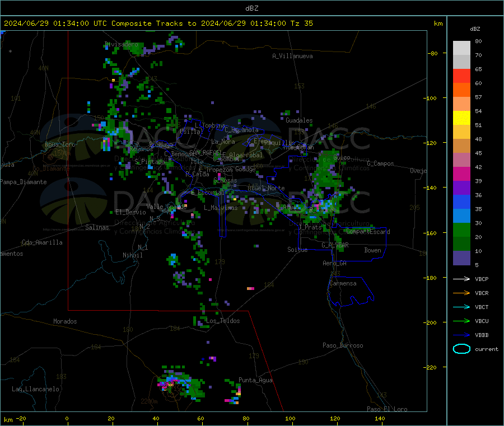
Task: Click the blue VBBB arrow legend icon
Action: point(461,335)
